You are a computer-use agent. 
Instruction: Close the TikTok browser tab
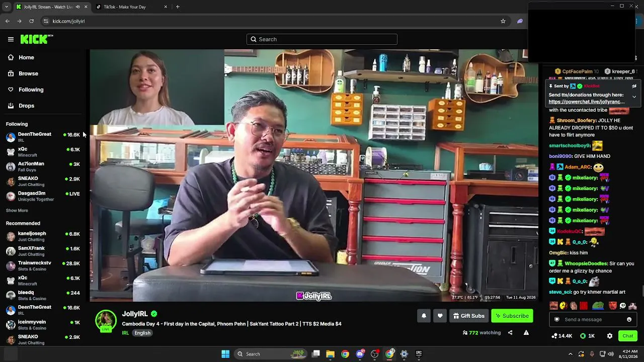click(x=166, y=7)
